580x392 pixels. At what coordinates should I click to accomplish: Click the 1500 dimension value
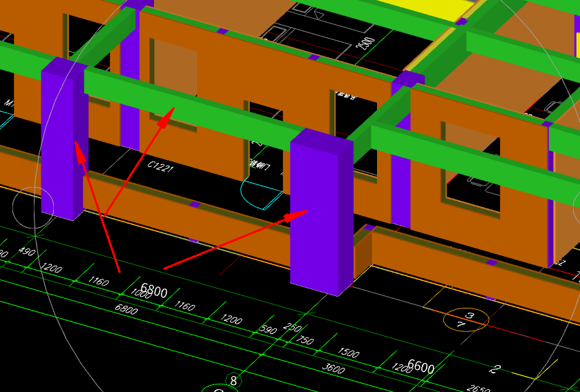click(348, 352)
